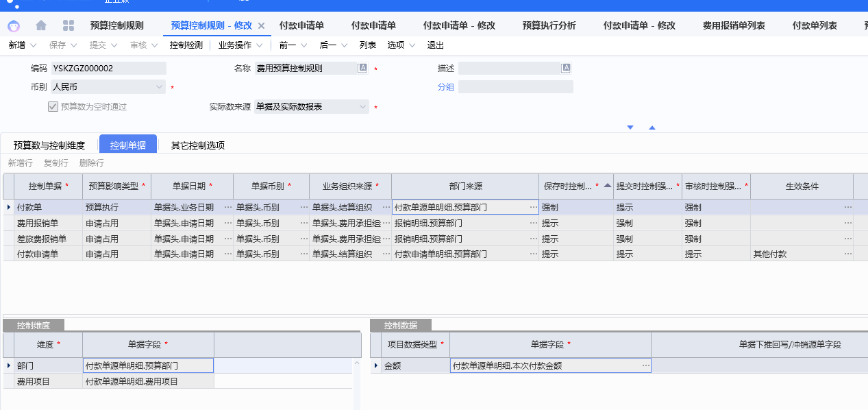Click the 分组 input field
This screenshot has height=410, width=868.
point(516,87)
